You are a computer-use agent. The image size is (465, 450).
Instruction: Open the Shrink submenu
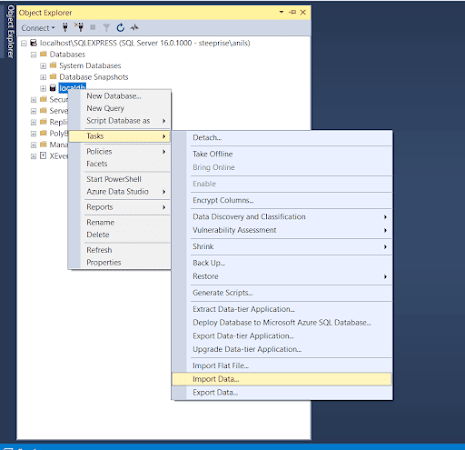click(x=282, y=246)
